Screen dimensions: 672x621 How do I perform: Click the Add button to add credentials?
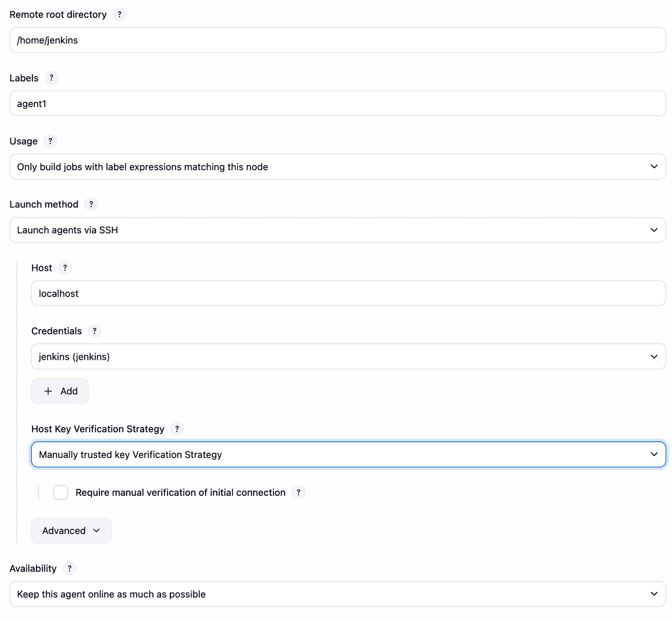(60, 391)
